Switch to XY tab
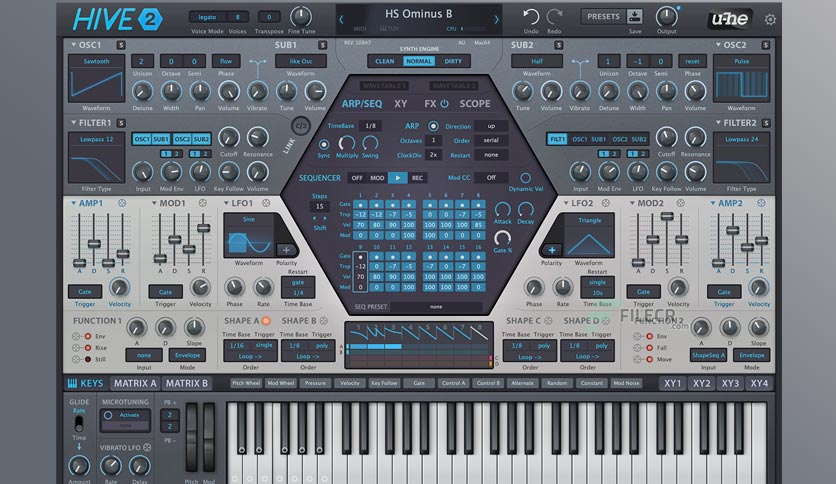 [x=401, y=103]
